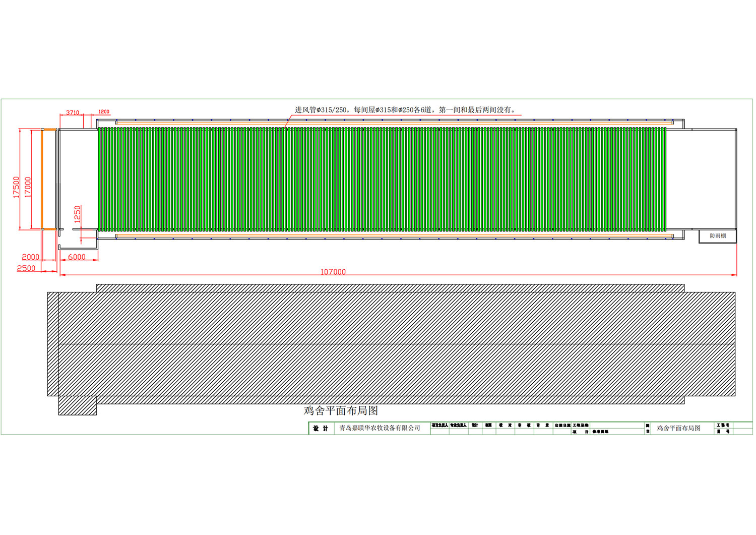Screen dimensions: 756x535
Task: Click the 工程号 cell in title block
Action: point(723,426)
